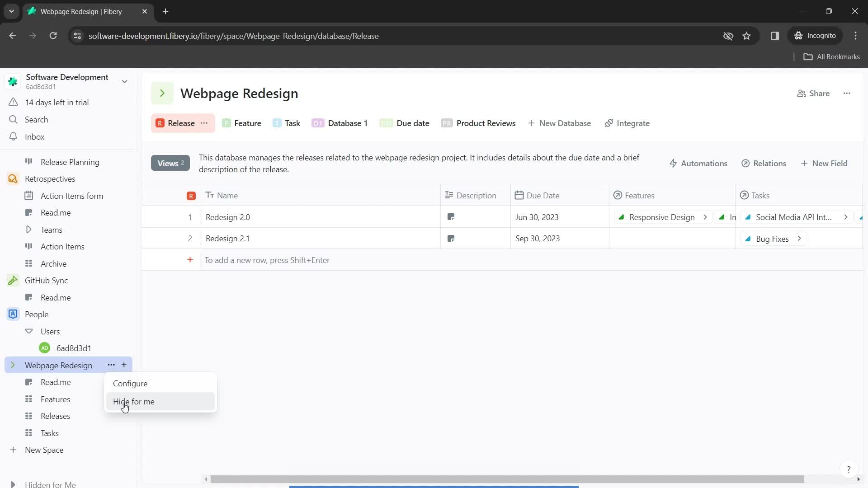The width and height of the screenshot is (868, 488).
Task: Click the Task database tab icon
Action: (278, 123)
